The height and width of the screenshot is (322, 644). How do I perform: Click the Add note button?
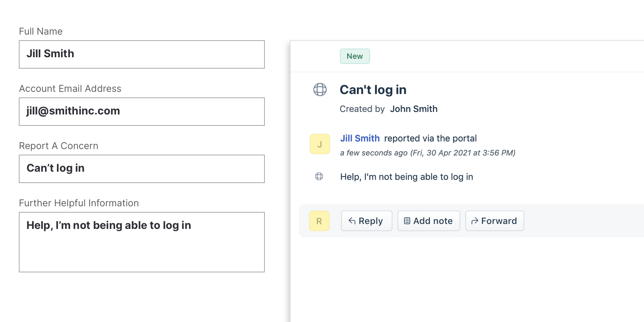[429, 221]
